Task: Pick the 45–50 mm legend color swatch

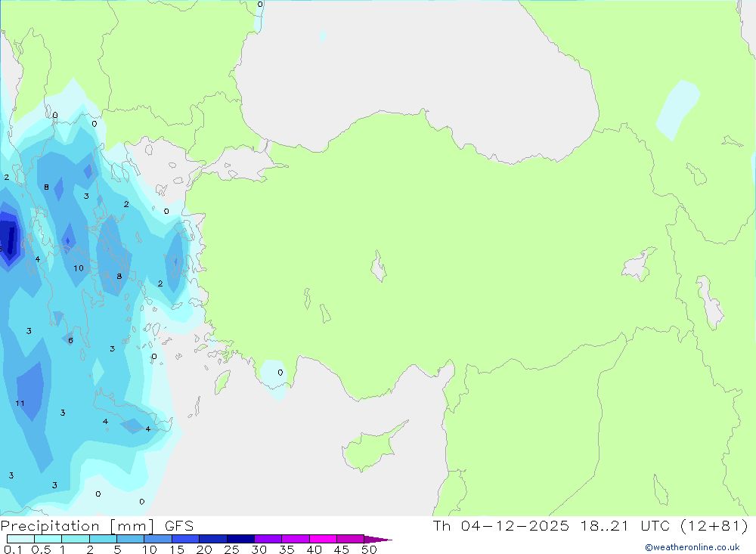Action: [x=350, y=539]
